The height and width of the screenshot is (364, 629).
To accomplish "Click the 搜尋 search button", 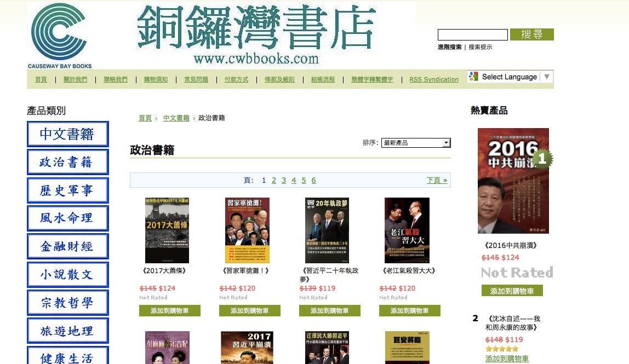I will [x=532, y=34].
